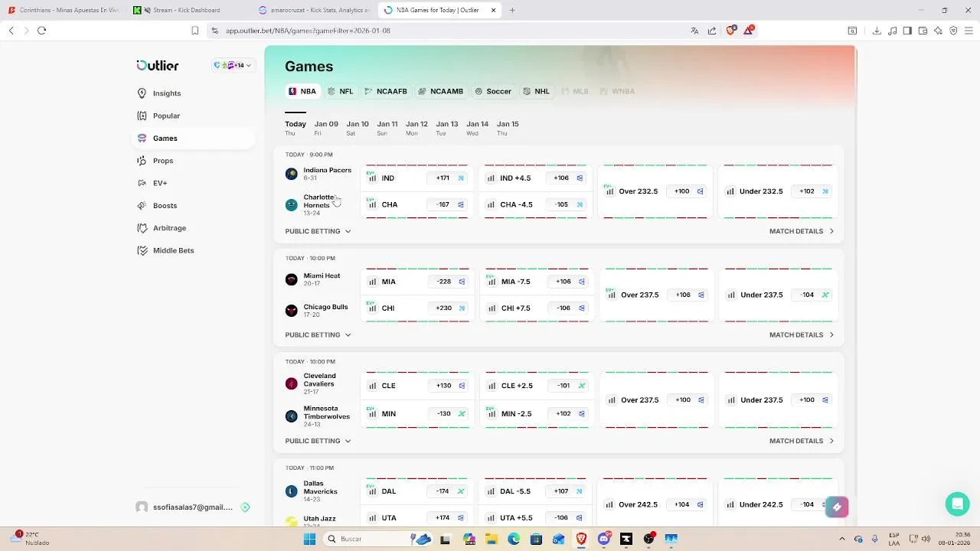Click the Minnesota Timberwolves team logo
Viewport: 980px width, 551px height.
pos(292,416)
